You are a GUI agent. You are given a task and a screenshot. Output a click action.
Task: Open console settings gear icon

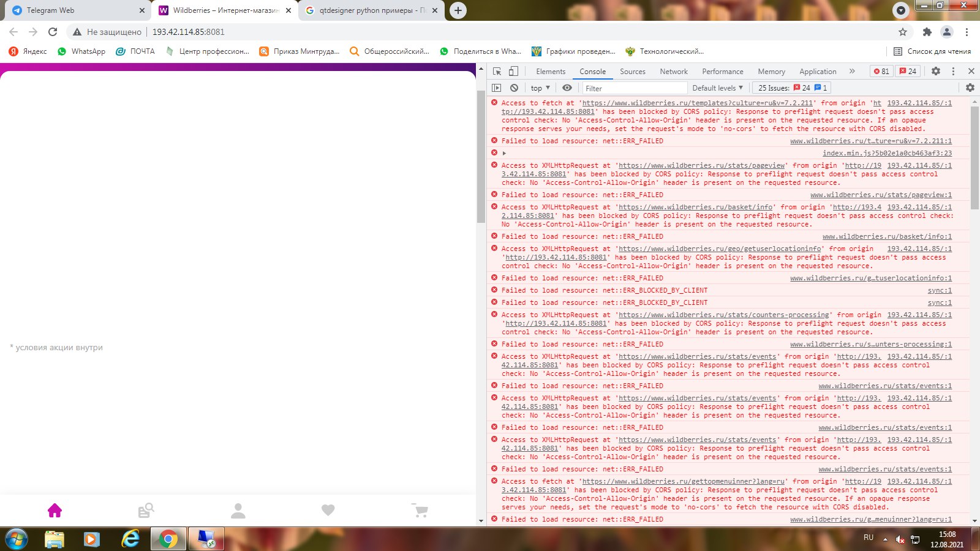pos(970,88)
